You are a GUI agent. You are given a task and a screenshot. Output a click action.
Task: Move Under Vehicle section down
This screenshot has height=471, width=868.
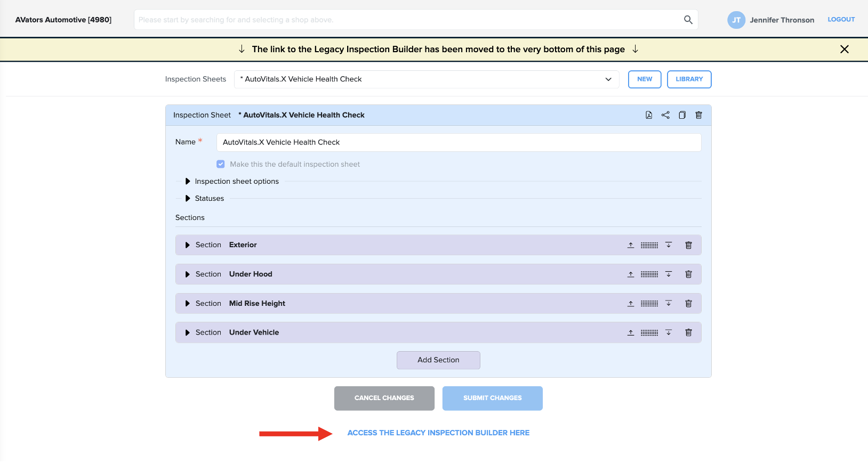coord(669,332)
